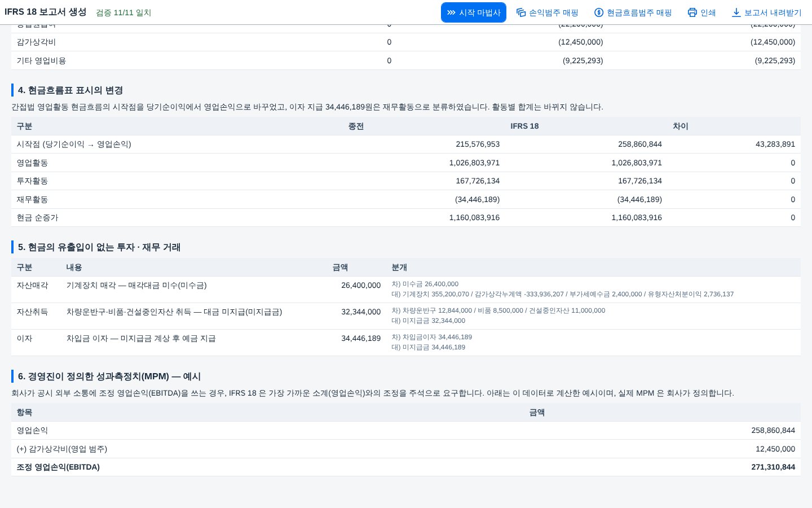
Task: Click the 32,344,000 amount in 자산취득 row
Action: 361,312
